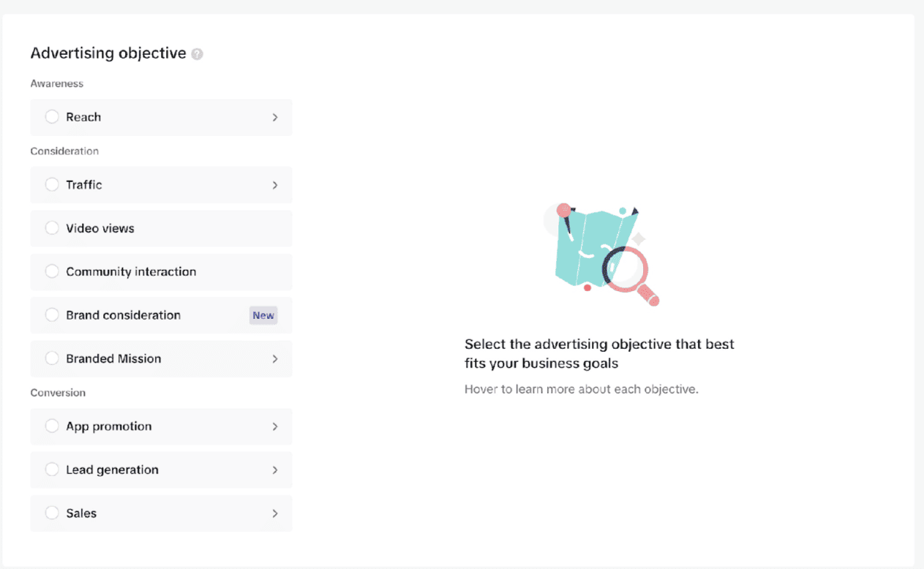Select the Sales radio button
Image resolution: width=924 pixels, height=569 pixels.
[52, 513]
